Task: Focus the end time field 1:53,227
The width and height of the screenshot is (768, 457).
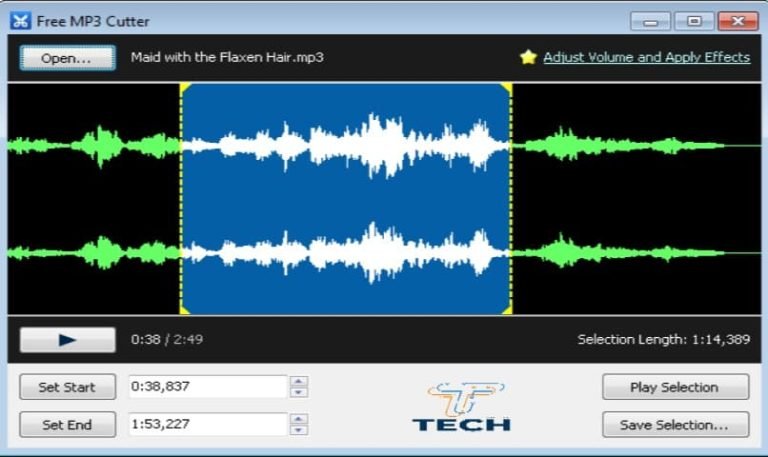Action: pyautogui.click(x=208, y=424)
